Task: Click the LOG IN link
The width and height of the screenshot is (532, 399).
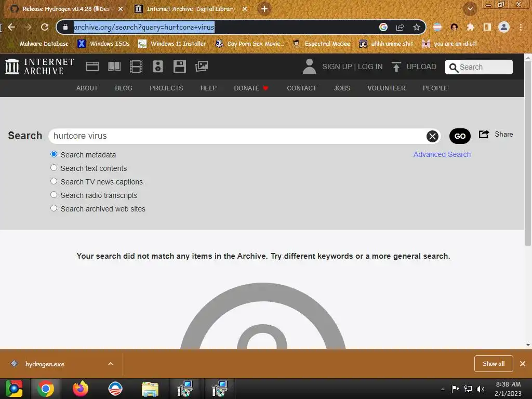Action: [x=370, y=66]
